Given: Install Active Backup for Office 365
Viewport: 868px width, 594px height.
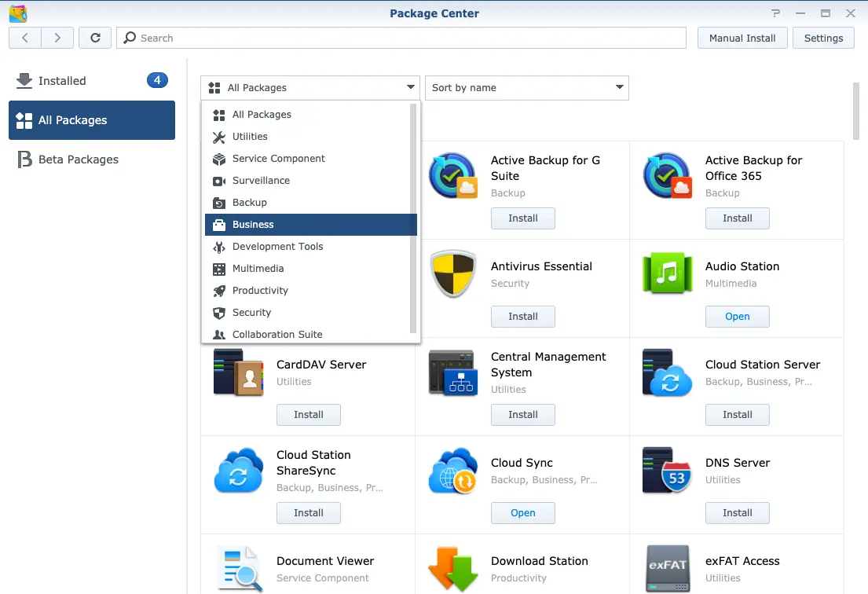Looking at the screenshot, I should pos(738,218).
